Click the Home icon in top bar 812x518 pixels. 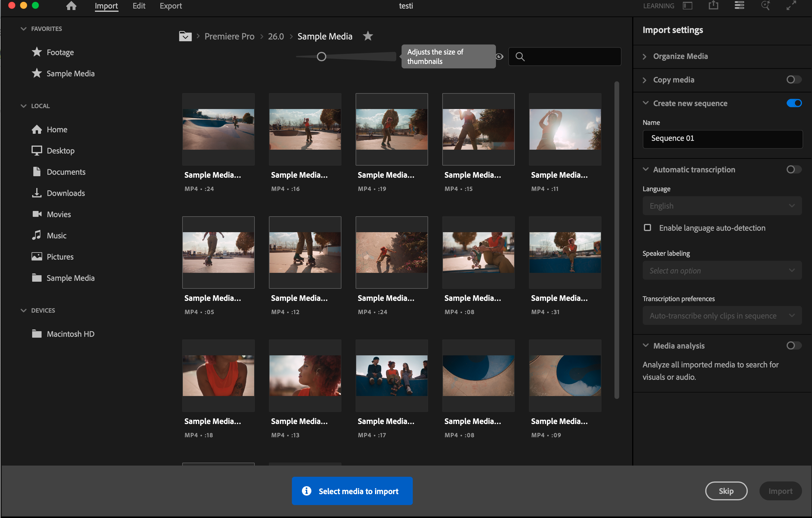[71, 6]
